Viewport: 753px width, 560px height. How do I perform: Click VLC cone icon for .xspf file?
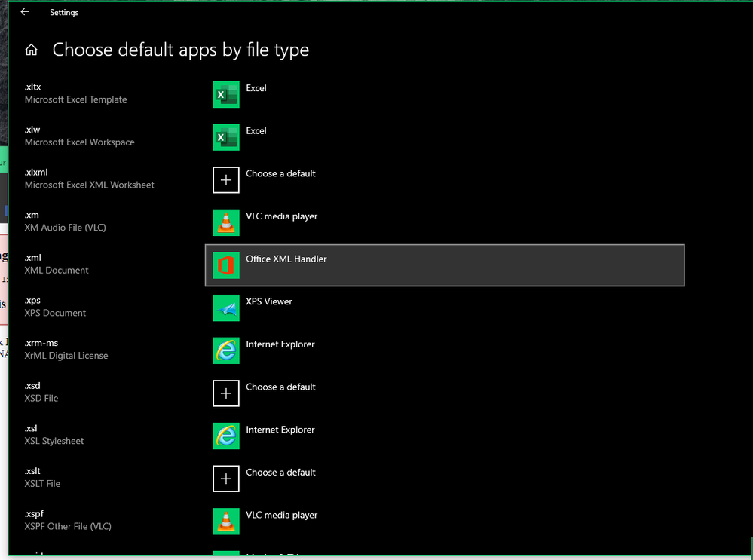225,522
